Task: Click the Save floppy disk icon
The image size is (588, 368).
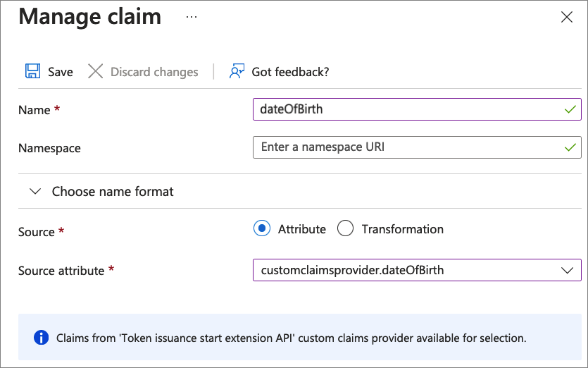Action: (32, 71)
